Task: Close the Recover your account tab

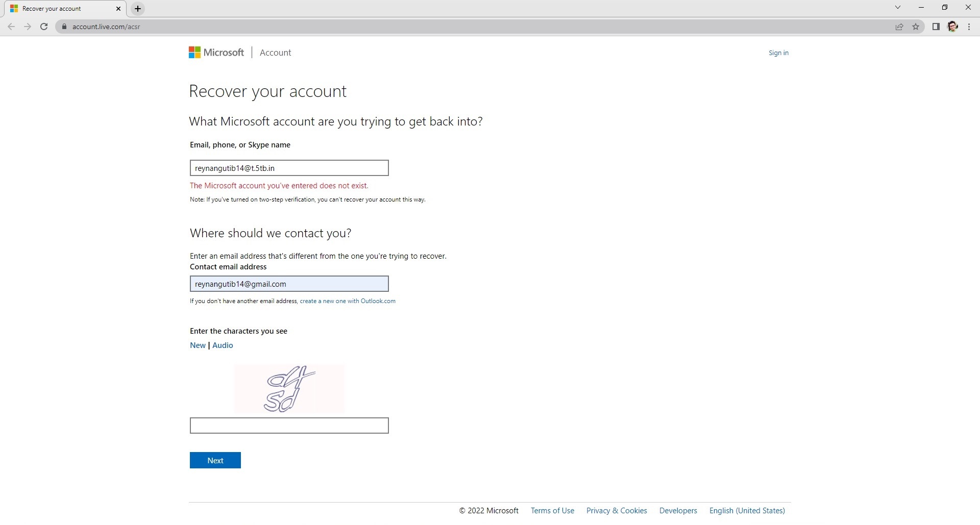Action: [118, 9]
